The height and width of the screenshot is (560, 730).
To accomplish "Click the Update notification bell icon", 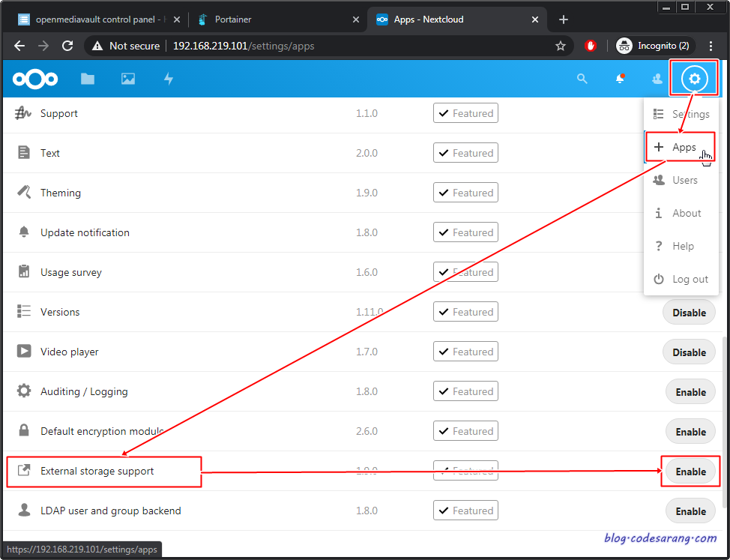I will [x=24, y=232].
